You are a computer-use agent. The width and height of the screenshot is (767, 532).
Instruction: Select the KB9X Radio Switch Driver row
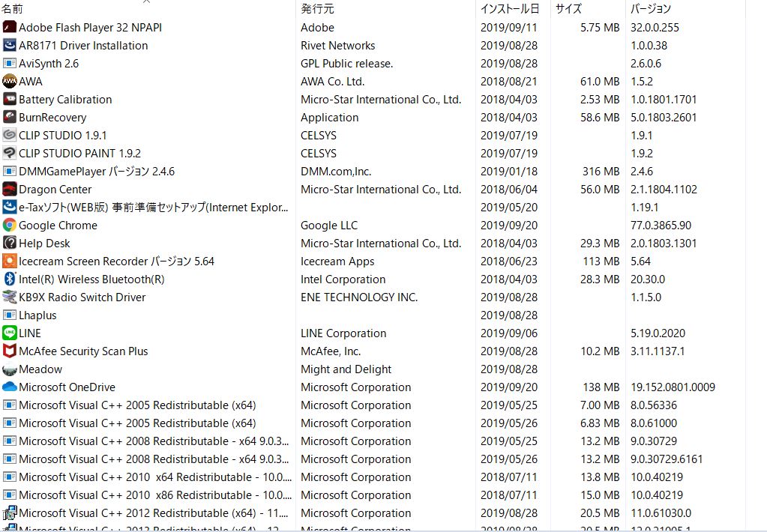[82, 297]
